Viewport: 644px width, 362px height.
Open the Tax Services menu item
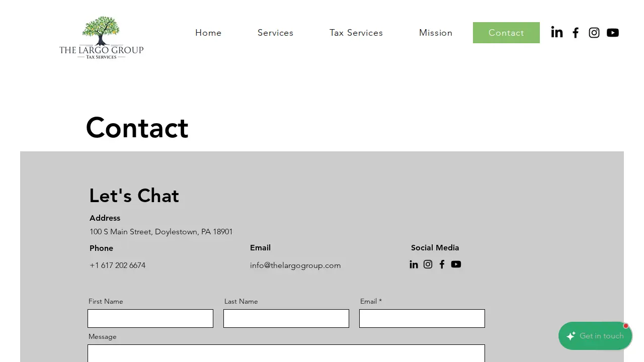coord(356,33)
